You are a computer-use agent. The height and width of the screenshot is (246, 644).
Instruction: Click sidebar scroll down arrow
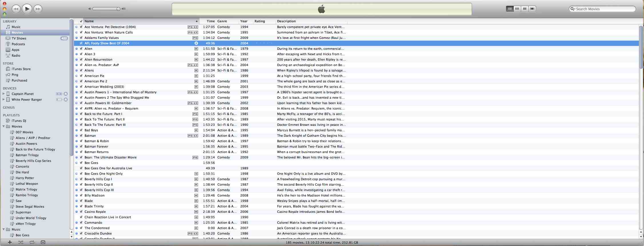(71, 237)
